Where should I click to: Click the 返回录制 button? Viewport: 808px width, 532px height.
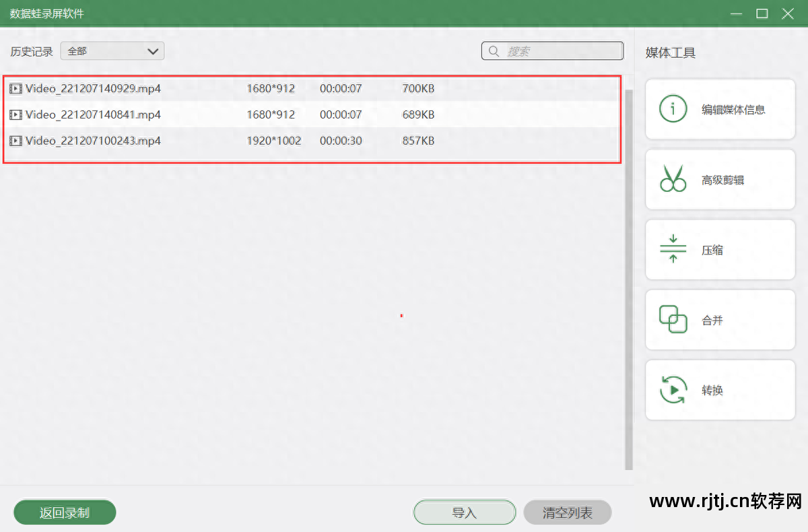click(65, 512)
